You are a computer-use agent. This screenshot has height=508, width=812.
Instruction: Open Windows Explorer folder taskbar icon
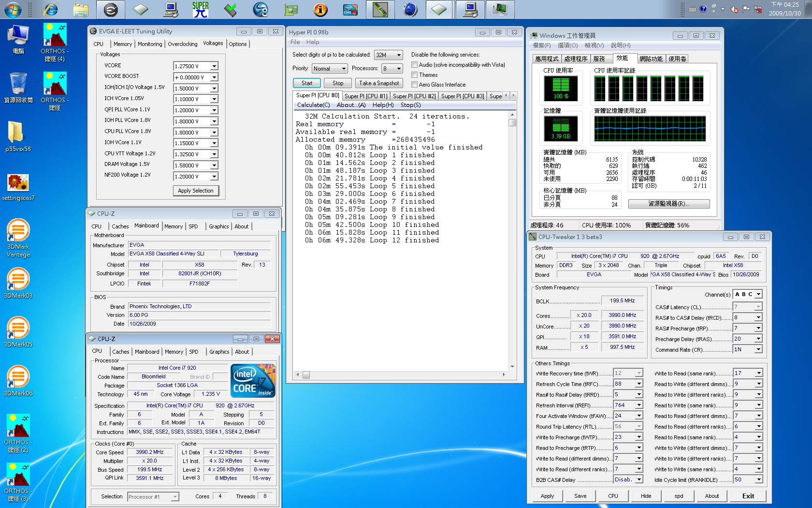click(x=81, y=9)
